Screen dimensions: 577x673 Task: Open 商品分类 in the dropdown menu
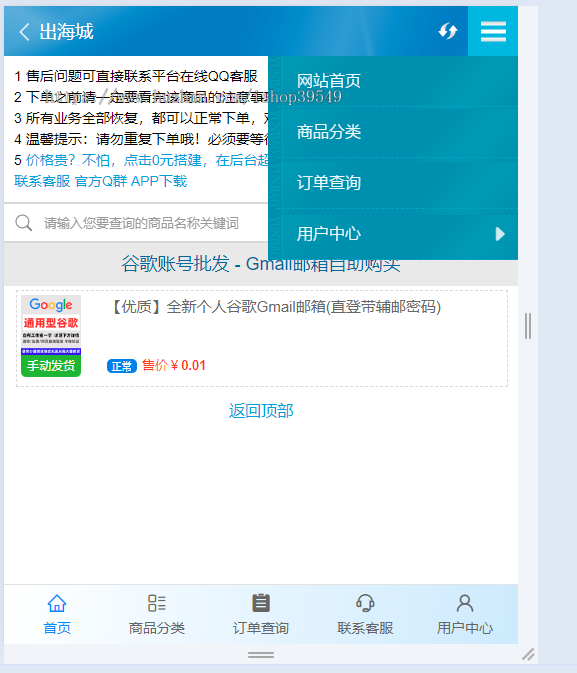click(393, 132)
